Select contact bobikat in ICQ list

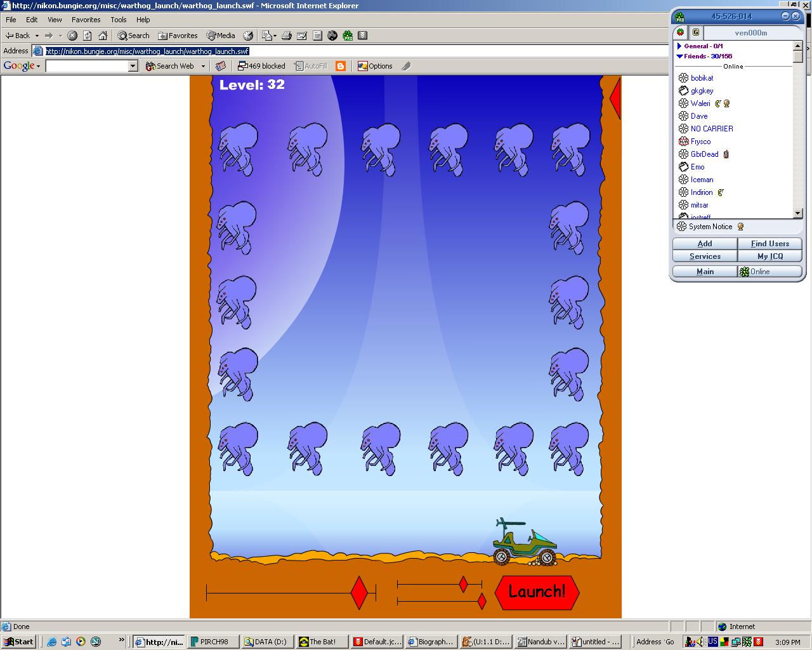[x=702, y=78]
